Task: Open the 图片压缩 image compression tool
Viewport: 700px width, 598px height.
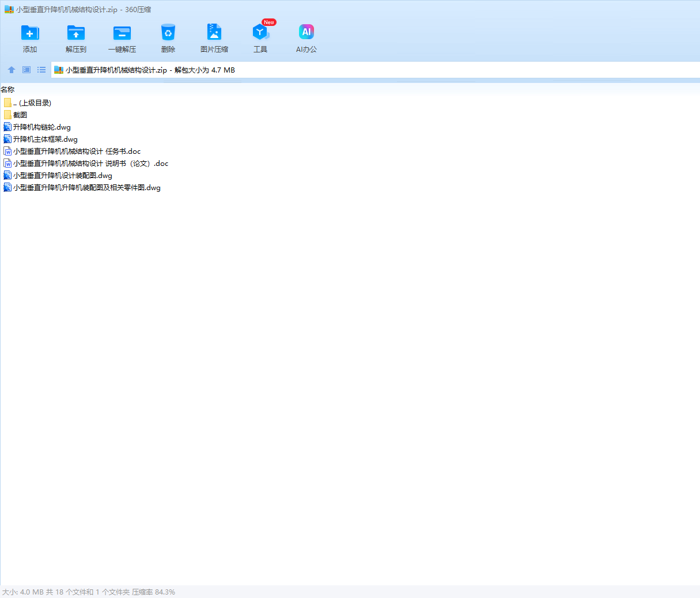Action: (214, 33)
